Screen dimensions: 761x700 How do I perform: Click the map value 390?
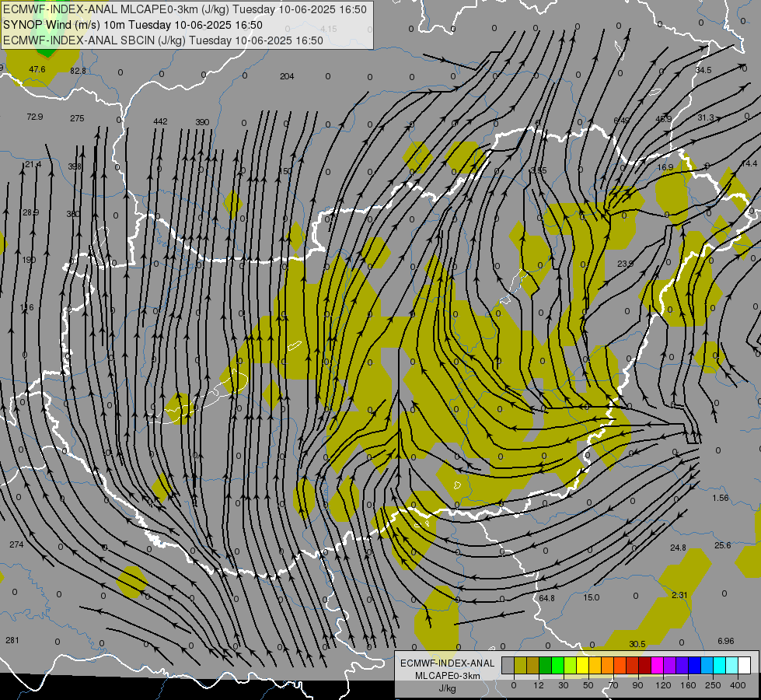[202, 122]
